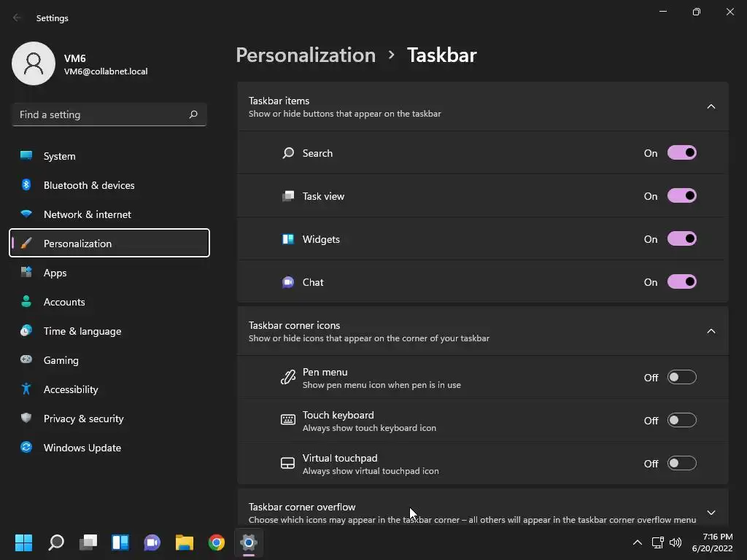The image size is (747, 560).
Task: Click the back arrow in Settings
Action: pos(18,17)
